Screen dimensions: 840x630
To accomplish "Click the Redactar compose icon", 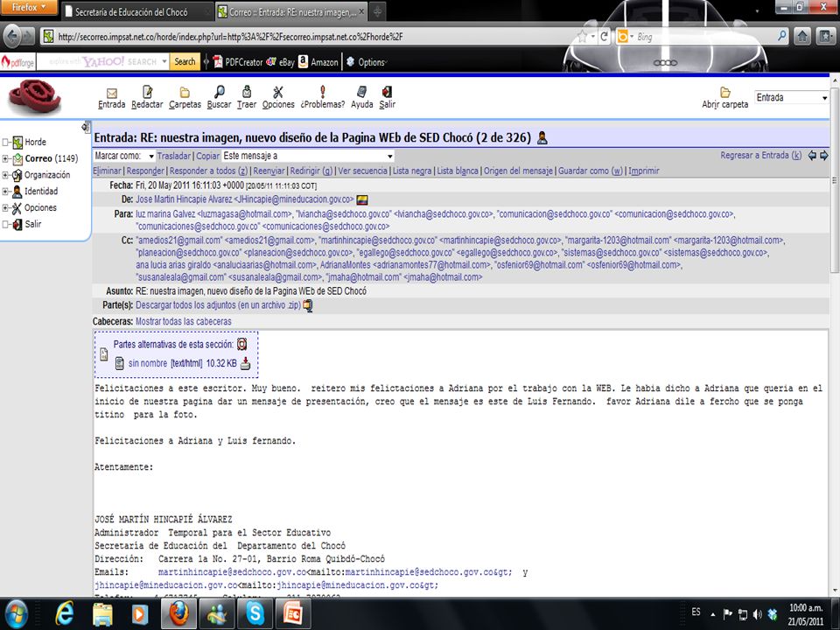I will [x=147, y=92].
